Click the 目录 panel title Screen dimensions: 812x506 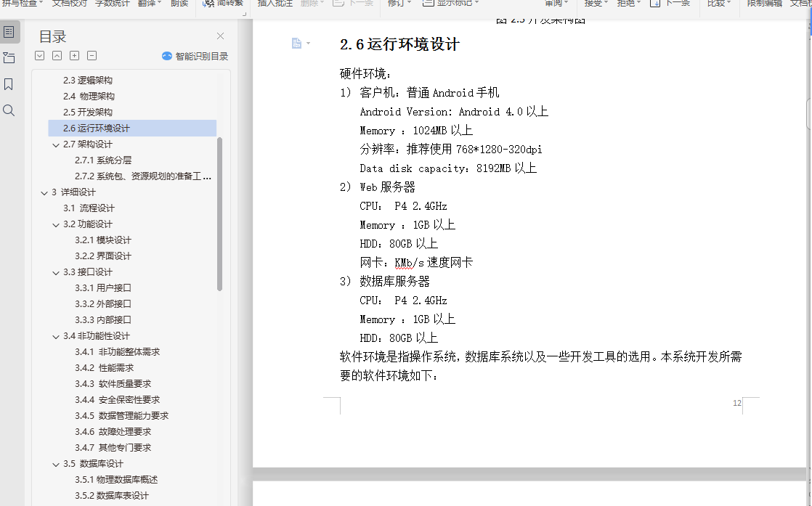(53, 37)
